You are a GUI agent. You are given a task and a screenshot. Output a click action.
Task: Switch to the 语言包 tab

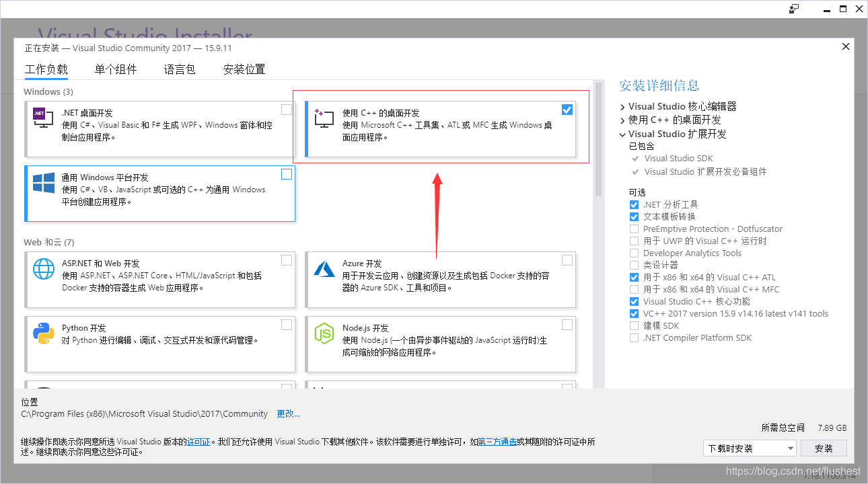[x=180, y=69]
